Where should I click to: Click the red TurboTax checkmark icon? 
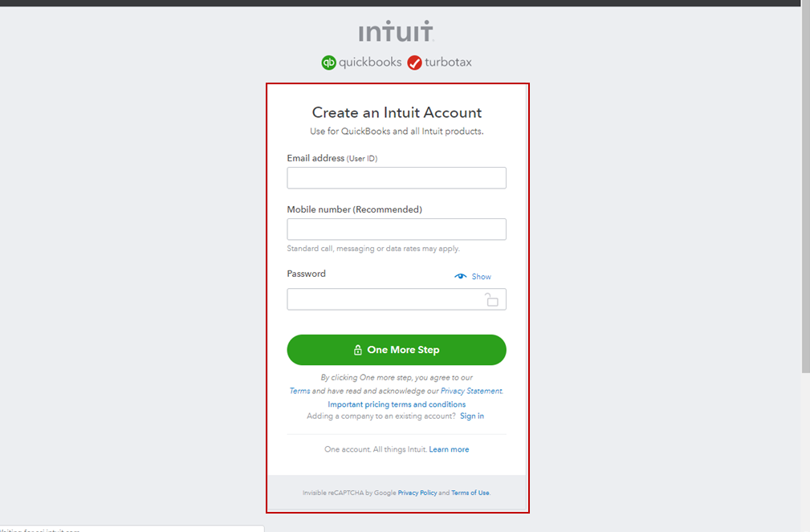[414, 63]
